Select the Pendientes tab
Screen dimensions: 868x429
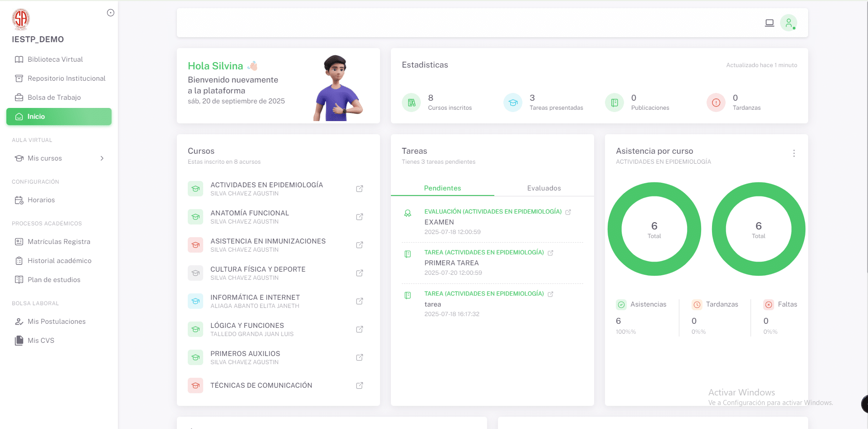[x=442, y=188]
